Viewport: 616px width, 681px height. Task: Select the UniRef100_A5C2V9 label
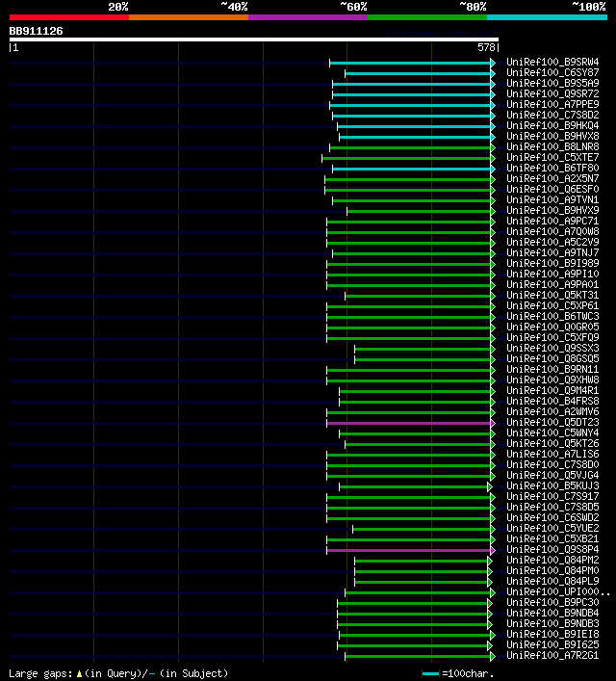click(552, 242)
